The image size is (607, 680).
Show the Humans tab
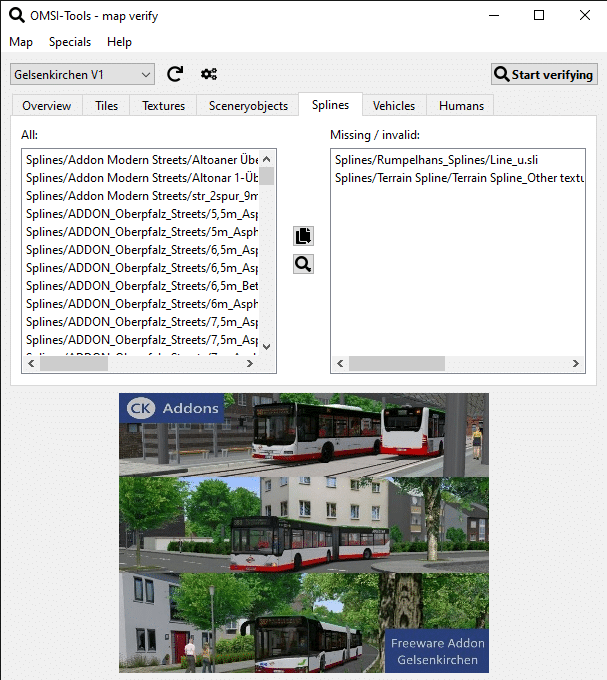[460, 105]
